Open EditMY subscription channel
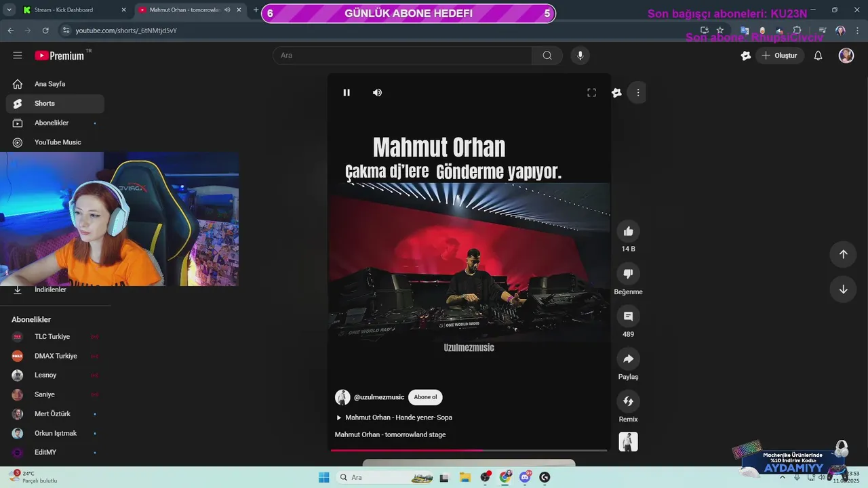Viewport: 868px width, 488px height. coord(55,452)
